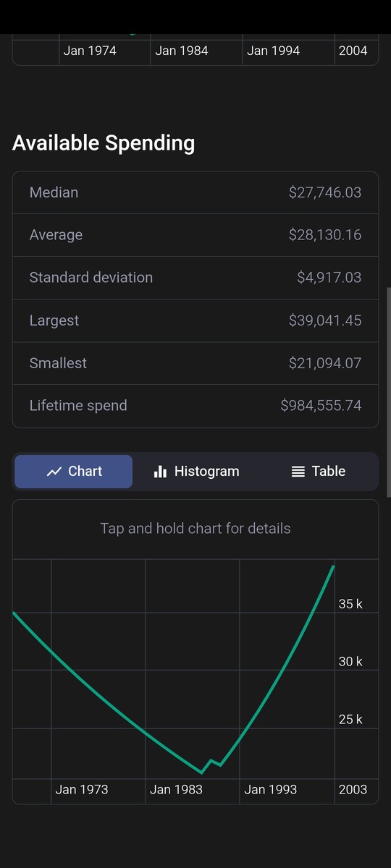
Task: Switch to the Histogram tab
Action: pos(196,472)
